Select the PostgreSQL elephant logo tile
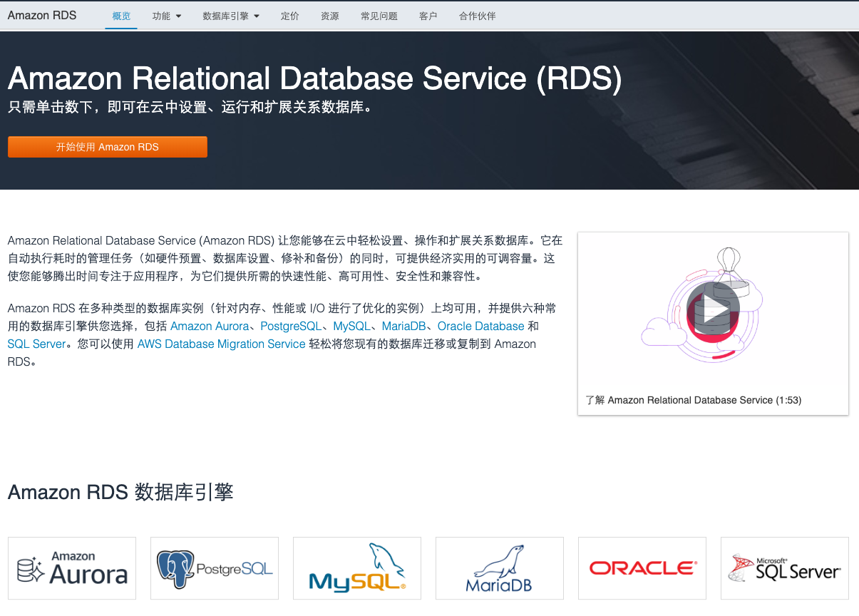859x616 pixels. click(215, 568)
